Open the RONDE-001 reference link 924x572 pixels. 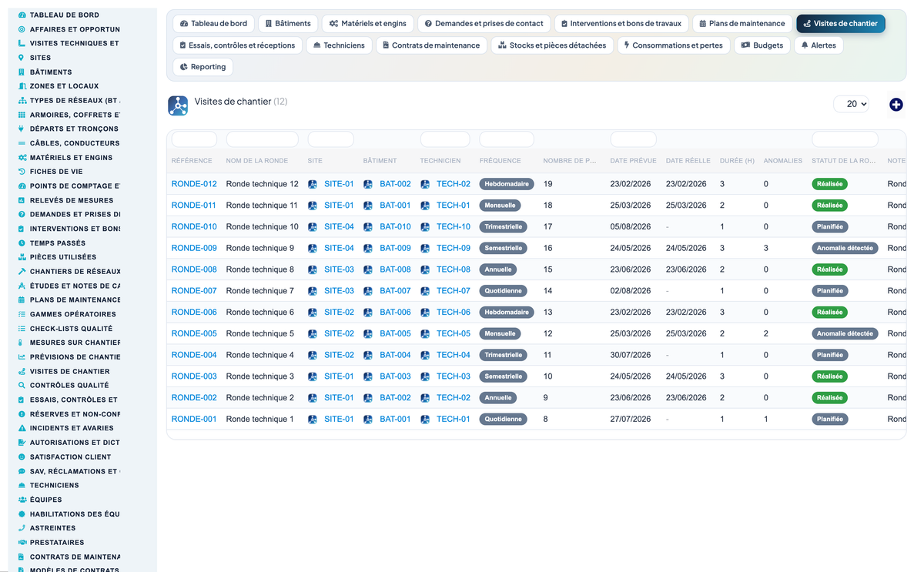(x=194, y=420)
